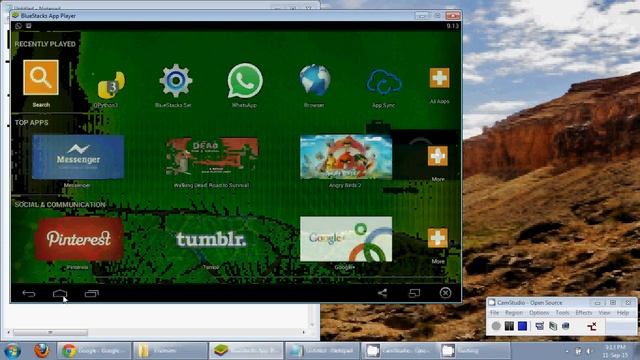Viewport: 640px width, 360px height.
Task: Show more Social & Communication apps
Action: coord(438,238)
